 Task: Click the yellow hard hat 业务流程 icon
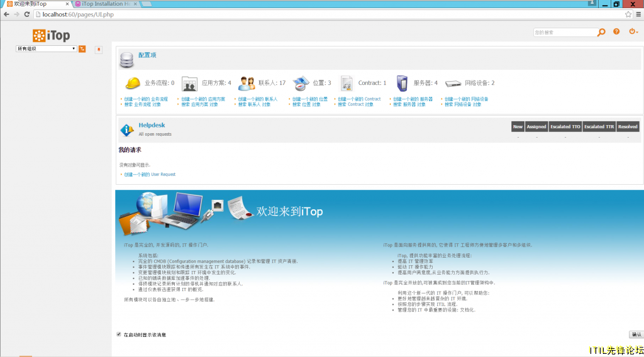tap(132, 83)
